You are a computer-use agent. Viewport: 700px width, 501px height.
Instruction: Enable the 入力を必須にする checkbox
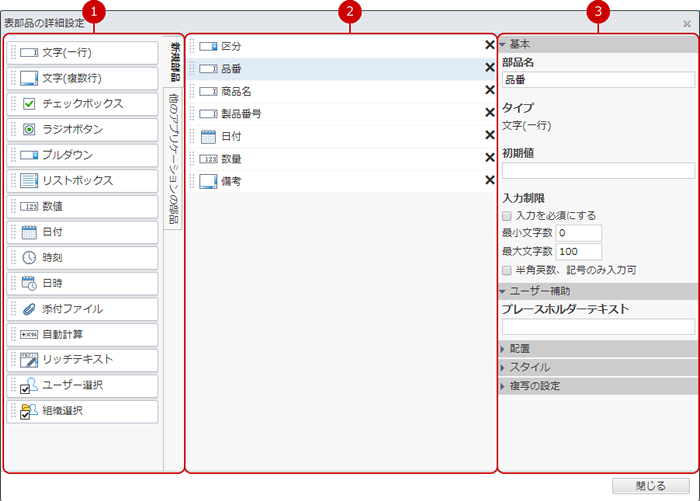[508, 216]
